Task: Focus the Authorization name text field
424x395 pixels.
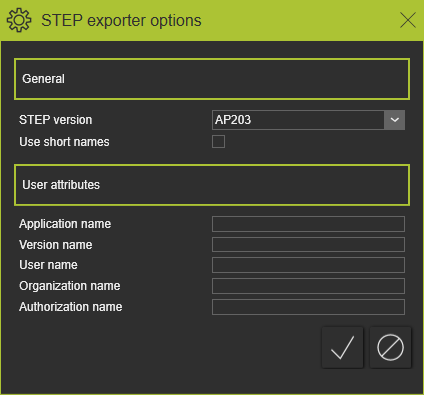Action: coord(308,307)
